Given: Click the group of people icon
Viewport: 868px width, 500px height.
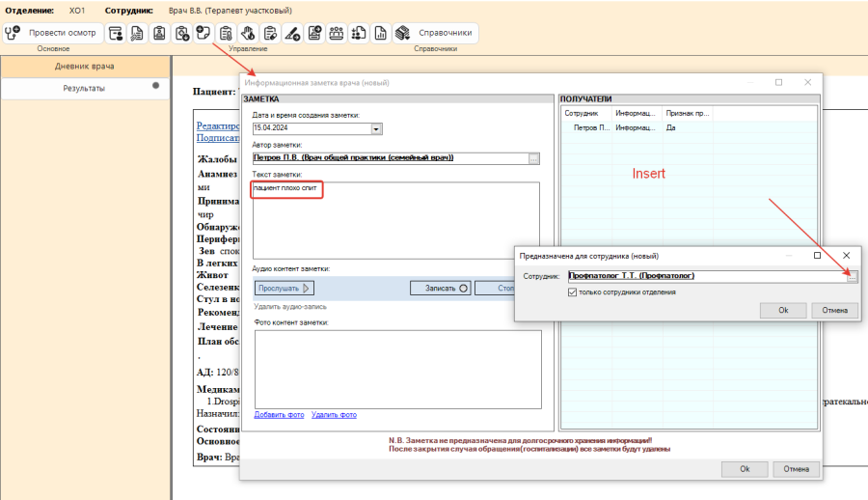Looking at the screenshot, I should (x=337, y=33).
